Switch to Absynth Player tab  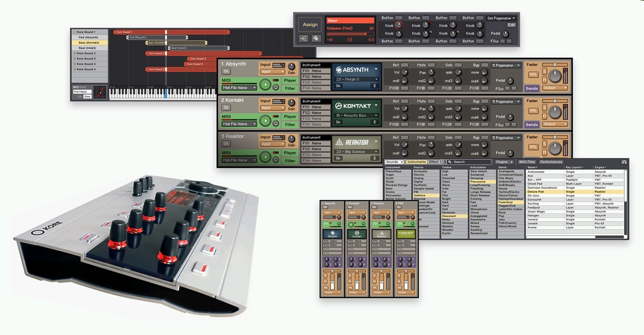(290, 80)
